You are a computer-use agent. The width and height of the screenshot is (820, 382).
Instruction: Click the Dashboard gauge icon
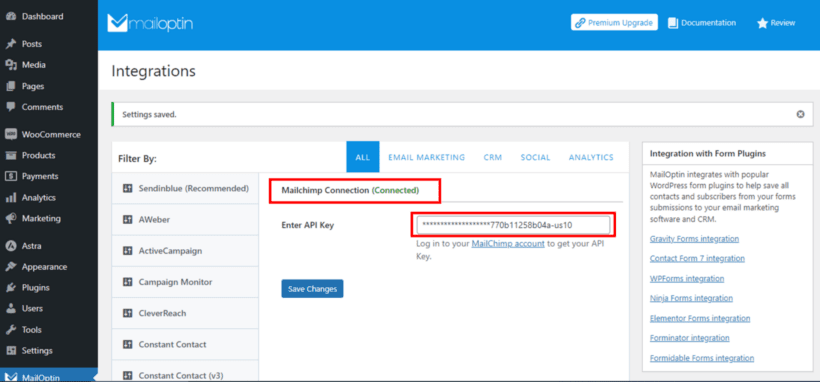click(11, 17)
